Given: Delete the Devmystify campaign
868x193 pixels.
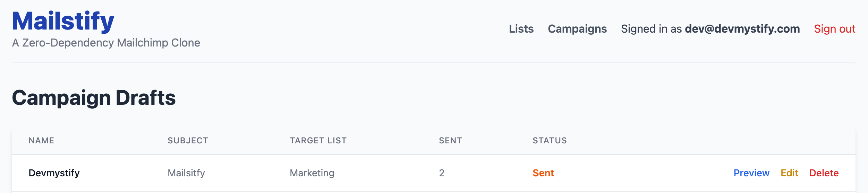Looking at the screenshot, I should [x=824, y=173].
